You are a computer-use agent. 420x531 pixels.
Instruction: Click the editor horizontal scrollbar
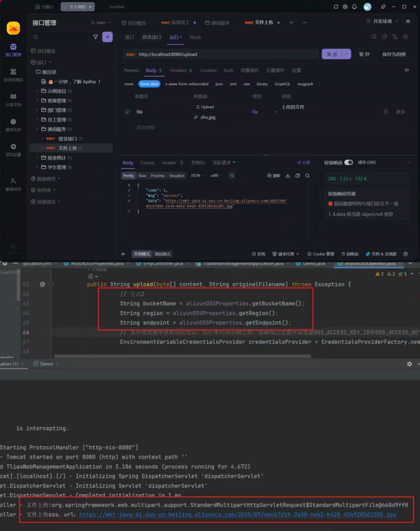[x=182, y=356]
